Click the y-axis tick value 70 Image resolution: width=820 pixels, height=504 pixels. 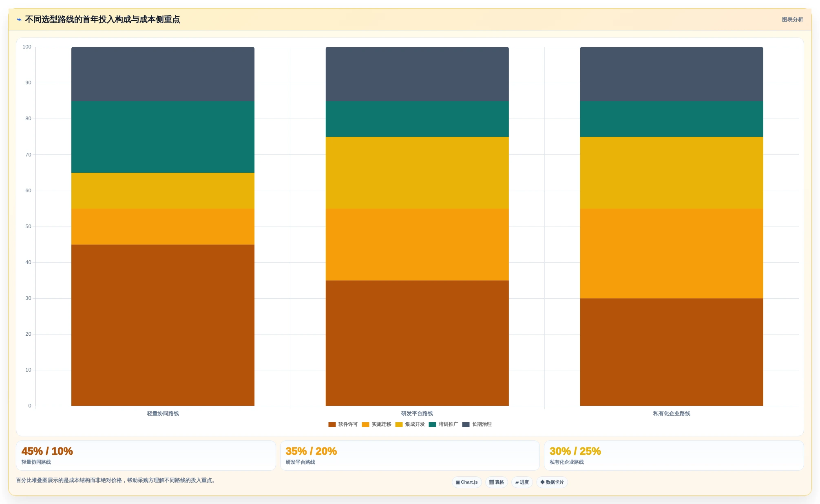coord(28,155)
